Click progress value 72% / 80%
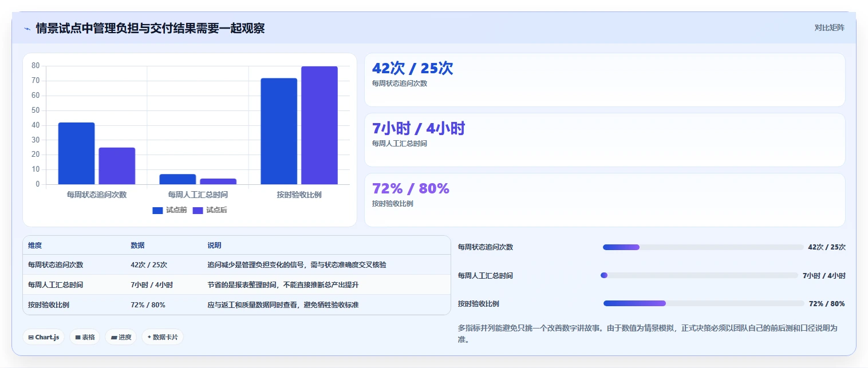 point(827,303)
